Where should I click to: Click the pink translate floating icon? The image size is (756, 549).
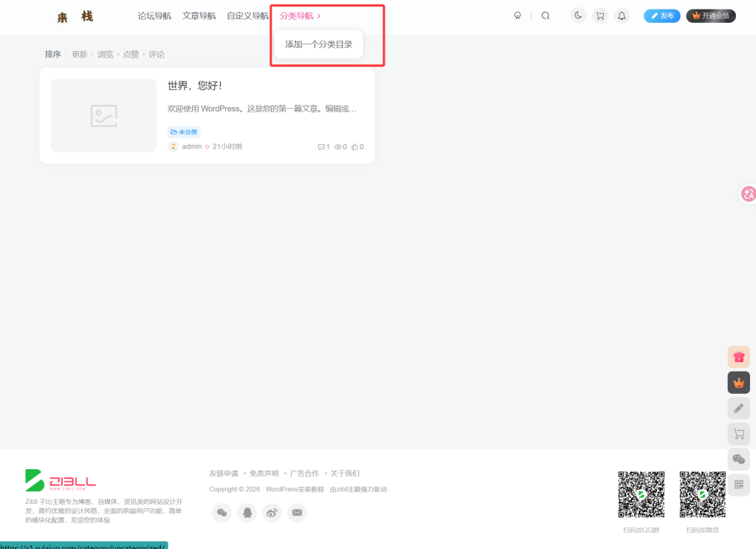pos(749,194)
